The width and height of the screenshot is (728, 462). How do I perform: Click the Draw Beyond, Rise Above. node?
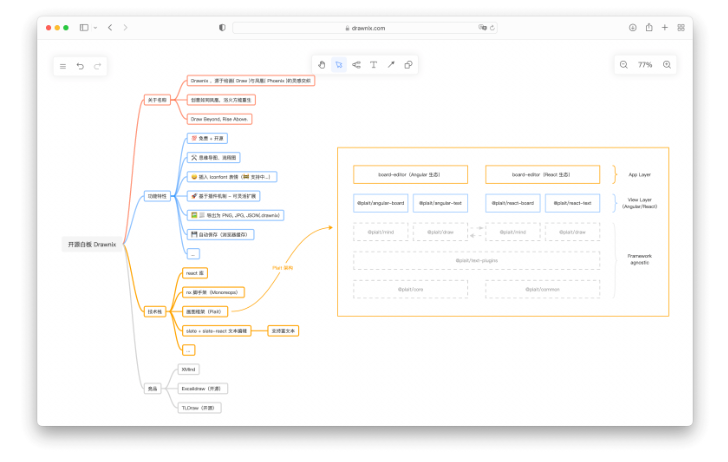(x=219, y=119)
